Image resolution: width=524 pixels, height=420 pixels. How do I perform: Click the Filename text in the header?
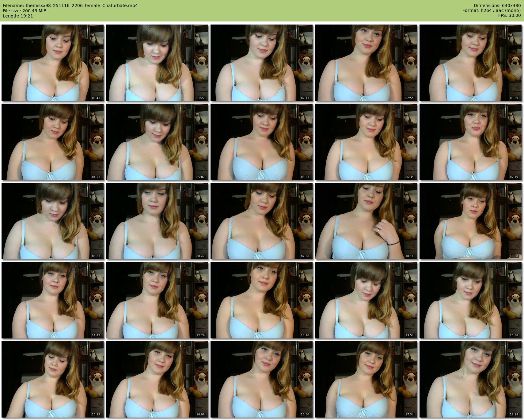pyautogui.click(x=70, y=6)
